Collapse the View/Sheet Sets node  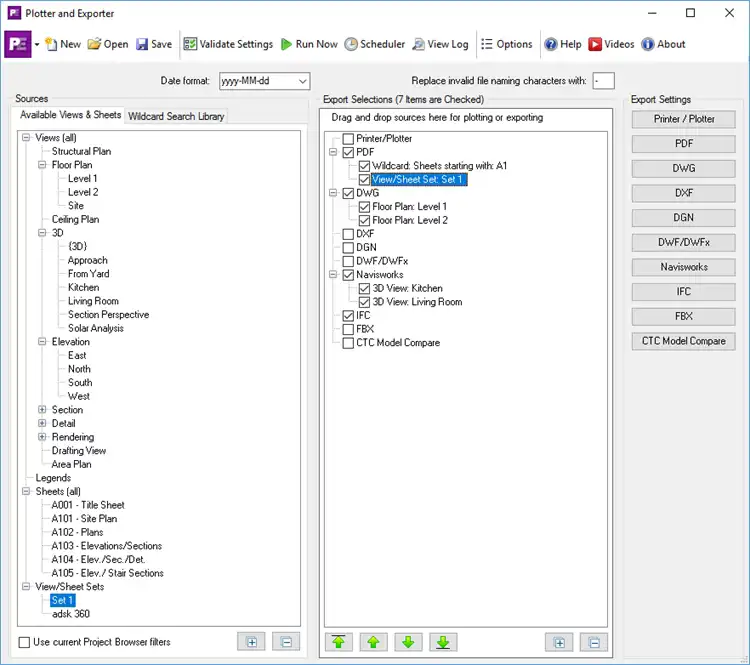point(26,587)
